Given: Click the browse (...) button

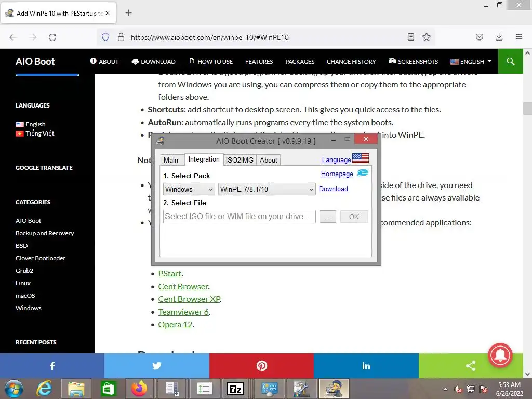Looking at the screenshot, I should point(328,217).
